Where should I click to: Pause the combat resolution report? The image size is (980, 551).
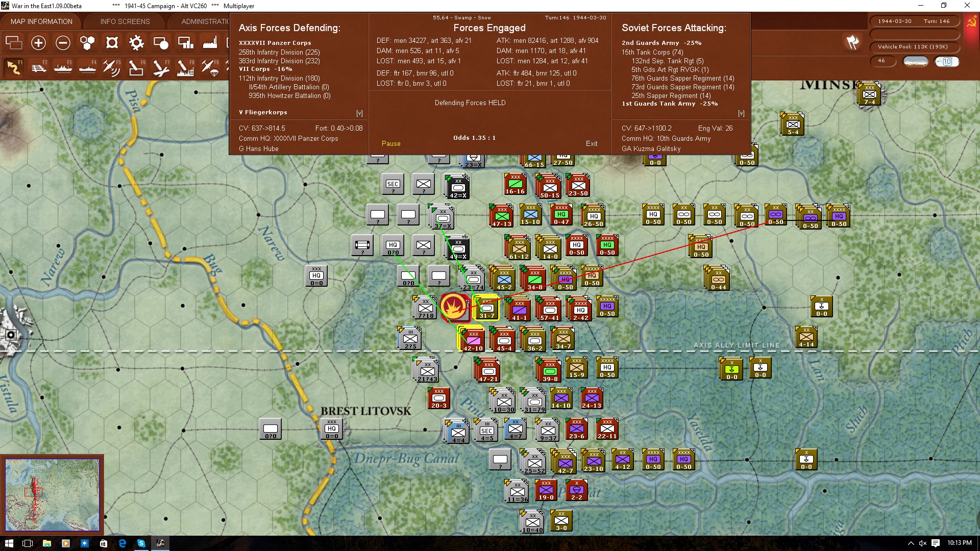point(391,143)
